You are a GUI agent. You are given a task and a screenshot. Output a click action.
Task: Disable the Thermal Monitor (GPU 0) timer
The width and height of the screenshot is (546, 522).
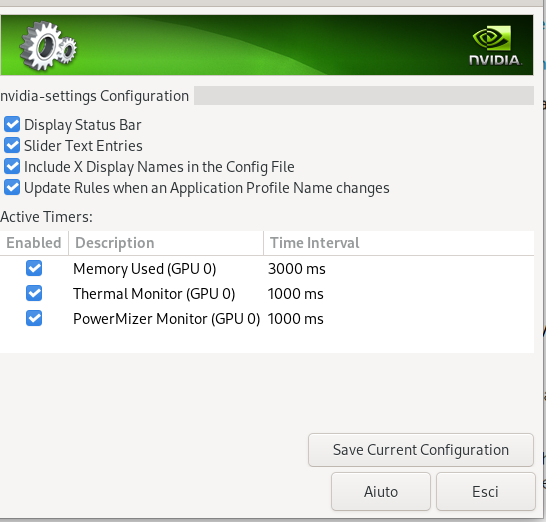pyautogui.click(x=34, y=293)
